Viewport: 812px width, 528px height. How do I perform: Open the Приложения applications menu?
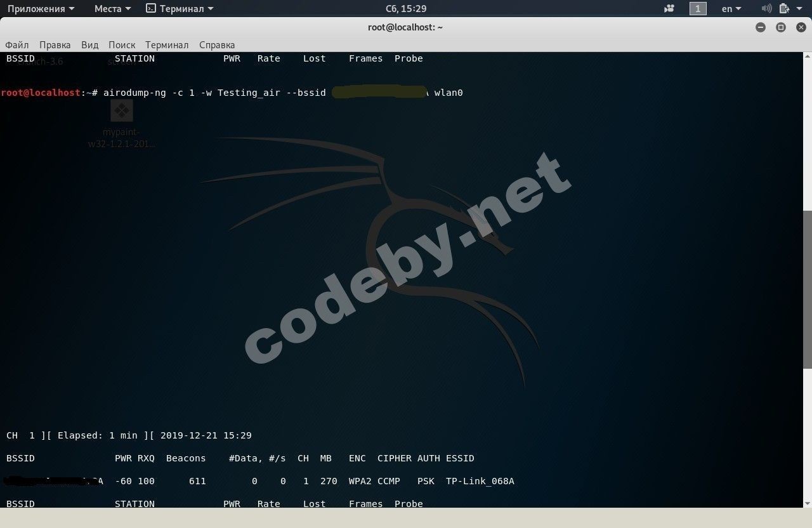click(x=41, y=8)
